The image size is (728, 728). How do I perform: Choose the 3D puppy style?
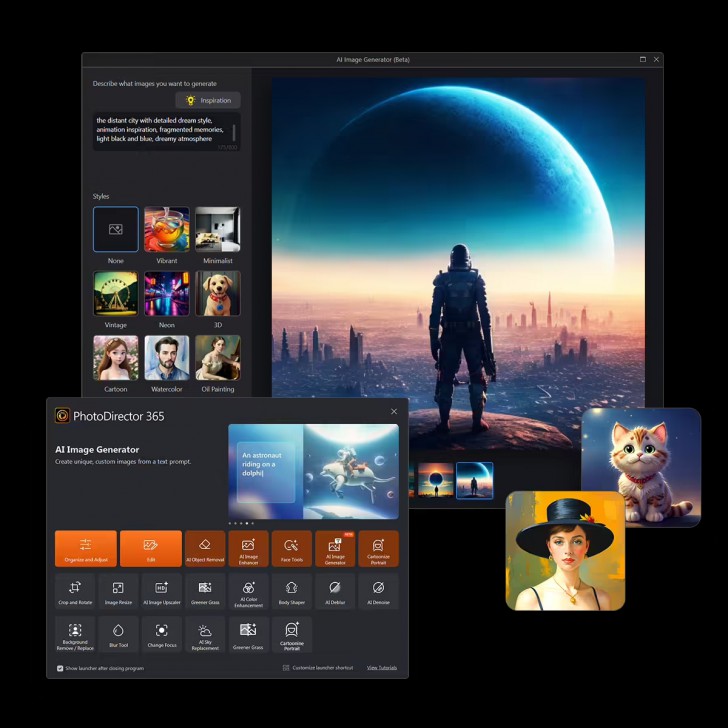coord(218,294)
